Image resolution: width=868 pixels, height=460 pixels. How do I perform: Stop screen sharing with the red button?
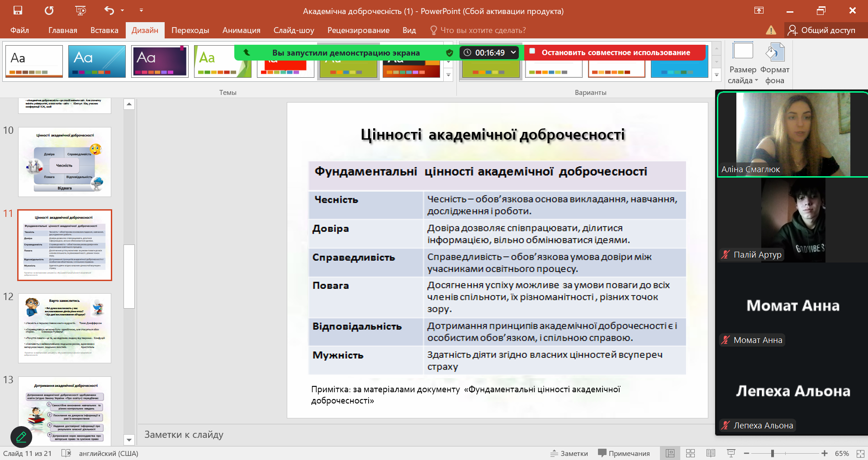coord(615,52)
